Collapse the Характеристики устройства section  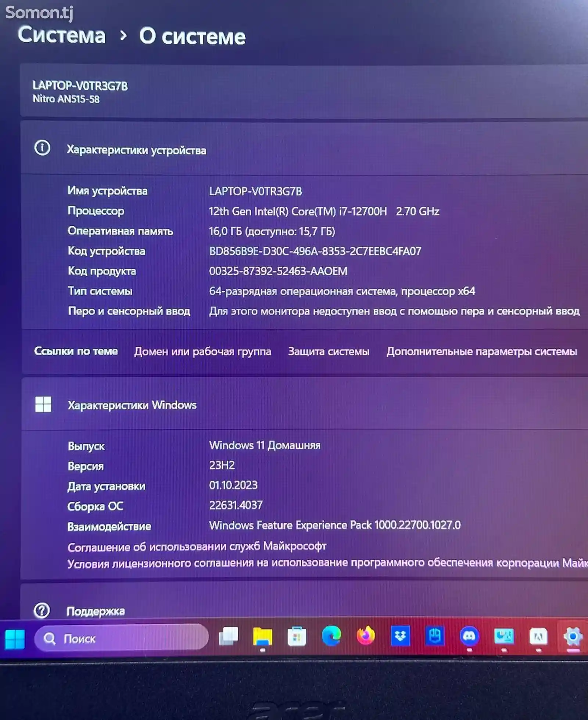point(304,148)
